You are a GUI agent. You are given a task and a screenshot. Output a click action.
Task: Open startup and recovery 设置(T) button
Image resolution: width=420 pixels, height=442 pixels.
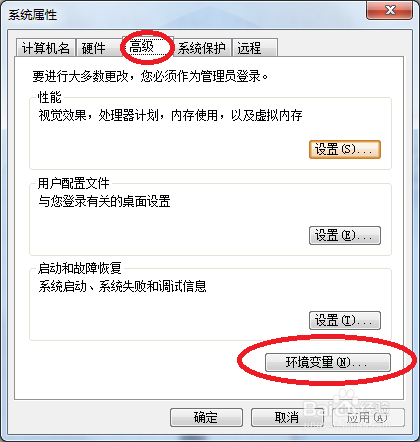(x=345, y=320)
